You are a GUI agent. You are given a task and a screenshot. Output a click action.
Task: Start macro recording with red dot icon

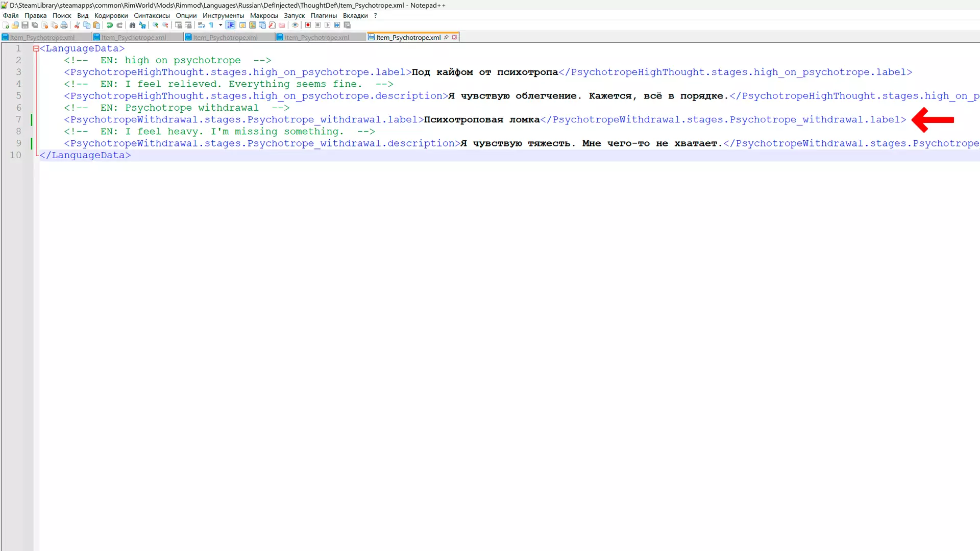click(x=308, y=25)
